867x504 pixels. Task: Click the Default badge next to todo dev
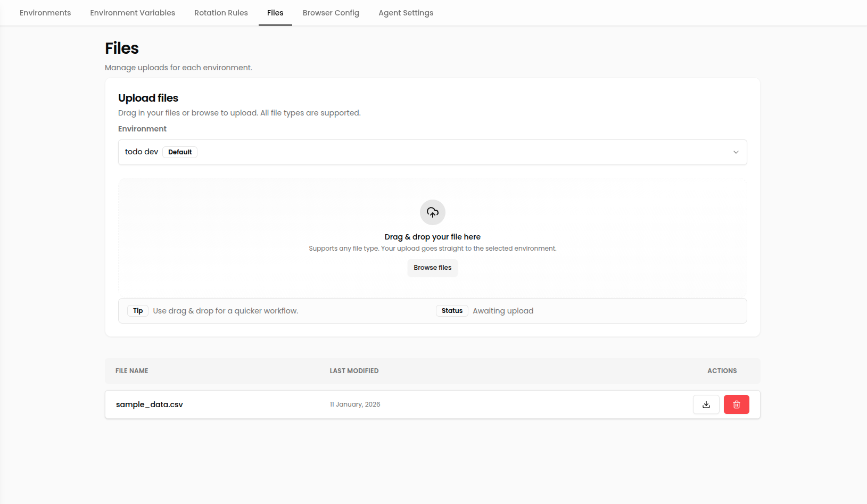179,152
